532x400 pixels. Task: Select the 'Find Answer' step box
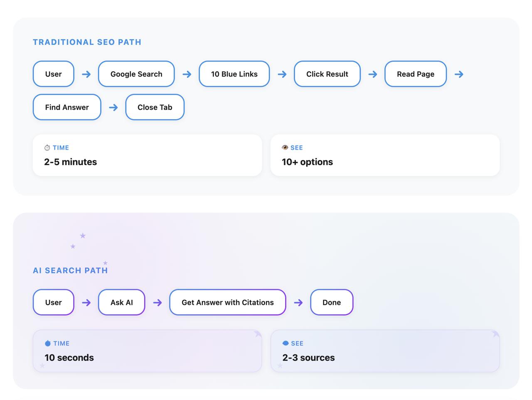point(67,107)
